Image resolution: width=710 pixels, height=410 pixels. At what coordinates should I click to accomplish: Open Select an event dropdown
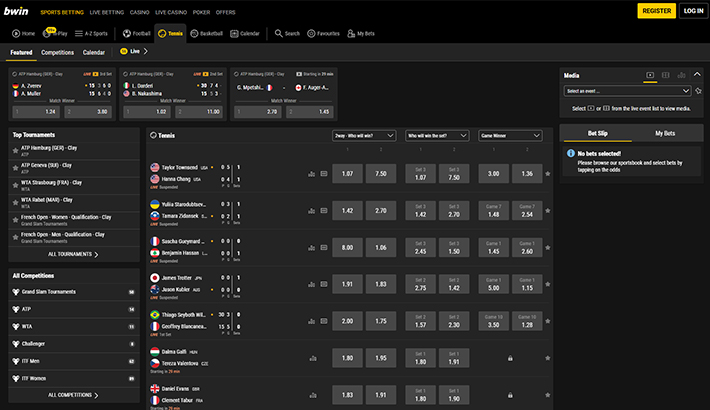pyautogui.click(x=627, y=91)
